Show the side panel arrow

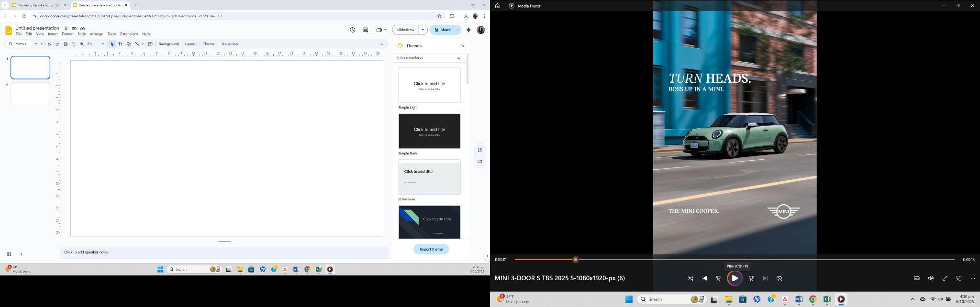(x=487, y=256)
